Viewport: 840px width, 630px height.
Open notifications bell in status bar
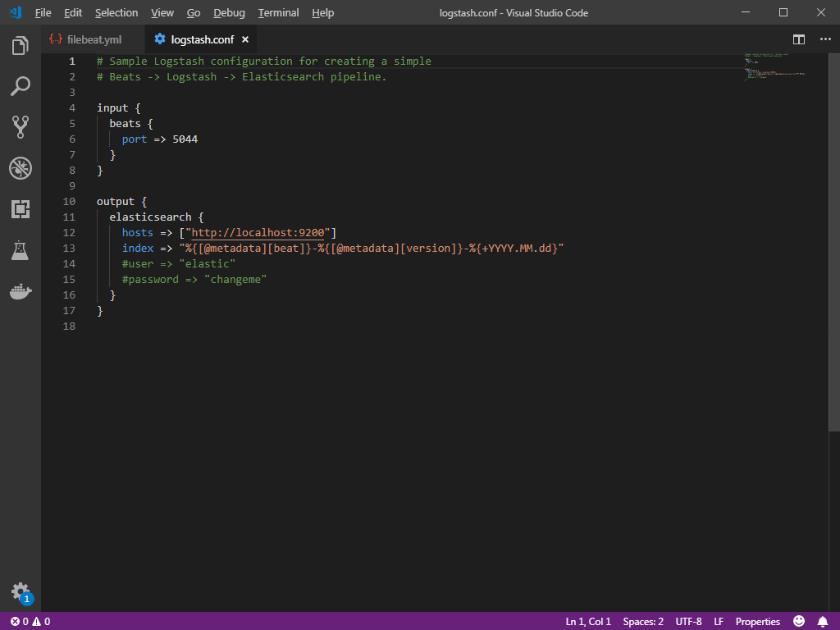[823, 622]
